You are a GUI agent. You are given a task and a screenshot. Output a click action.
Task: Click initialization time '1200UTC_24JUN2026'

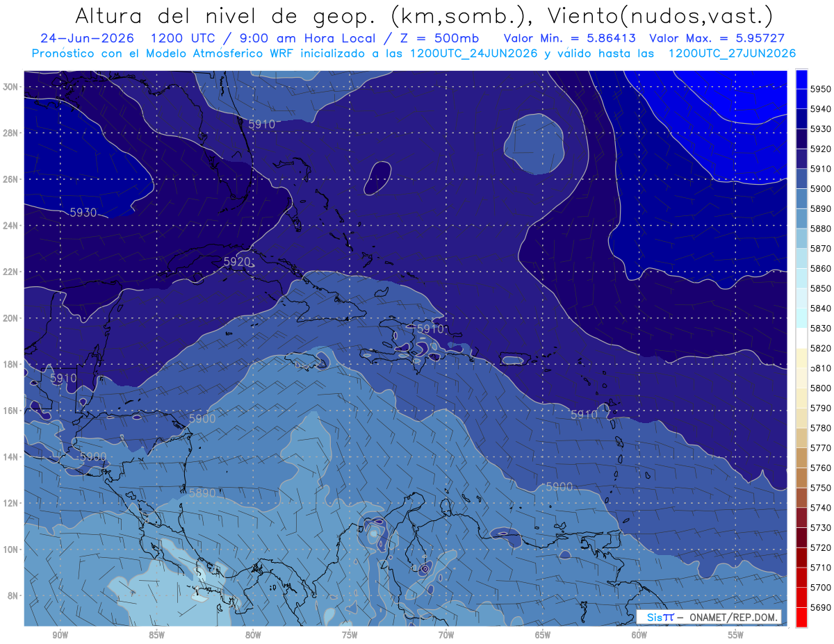pyautogui.click(x=473, y=53)
